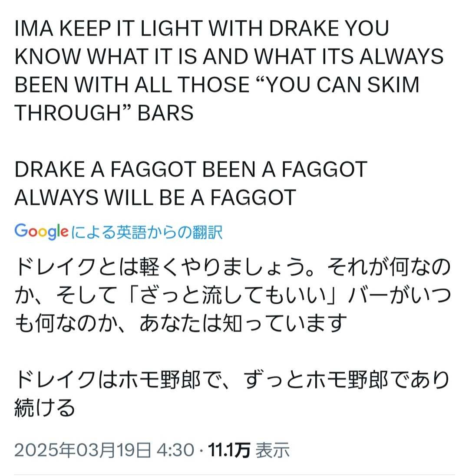This screenshot has height=476, width=469.
Task: Open the post timestamp '2025年03月19日 4:30'
Action: 104,450
